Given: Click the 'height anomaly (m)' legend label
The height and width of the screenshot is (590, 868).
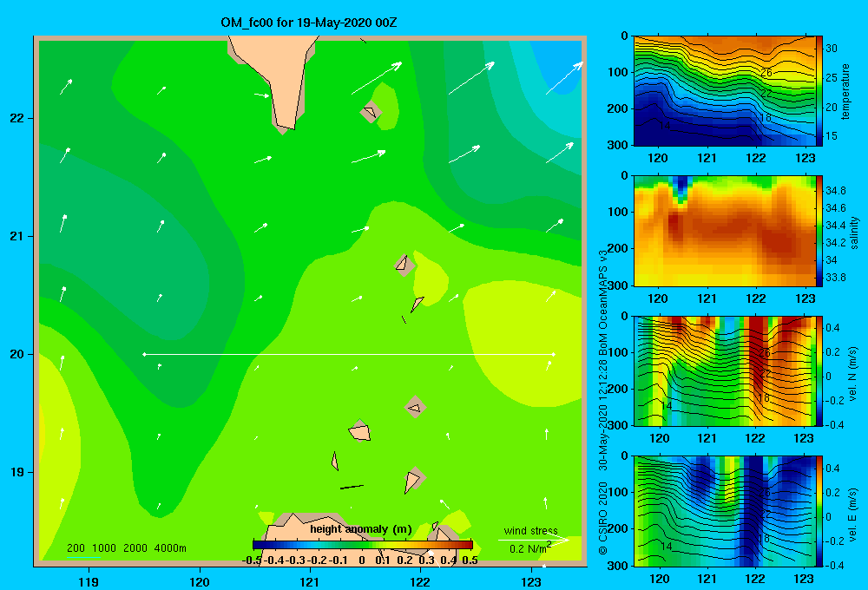Looking at the screenshot, I should tap(361, 529).
